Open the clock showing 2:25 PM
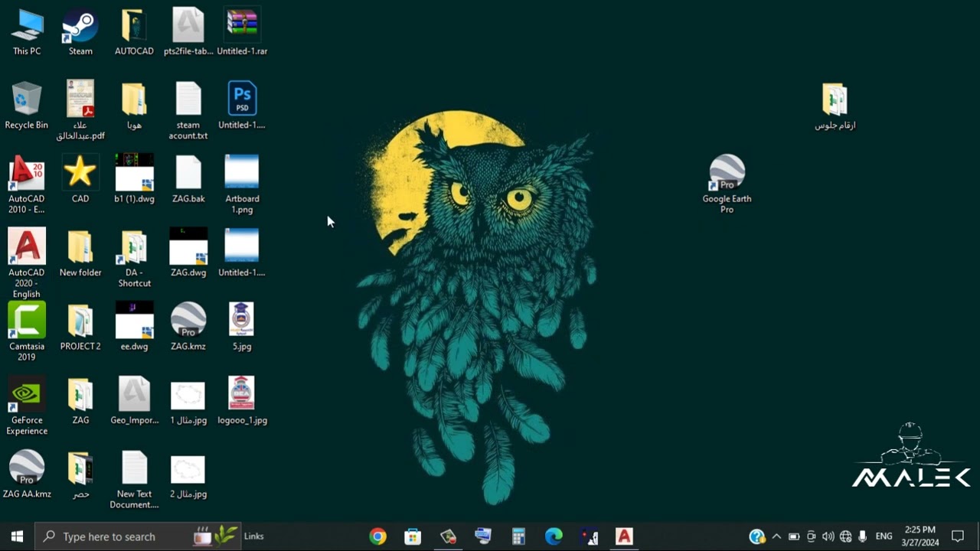 920,536
